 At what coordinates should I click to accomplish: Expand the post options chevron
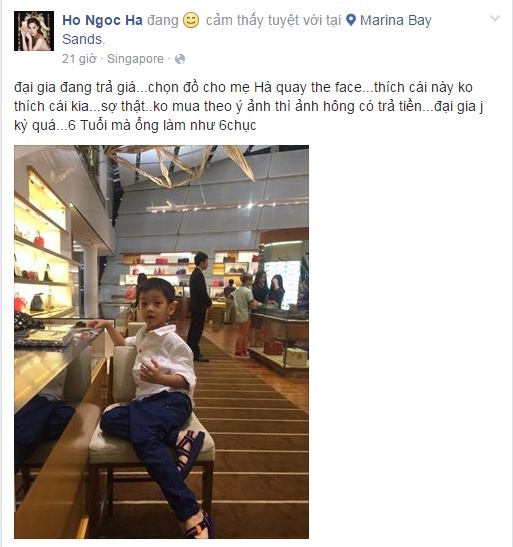click(495, 18)
